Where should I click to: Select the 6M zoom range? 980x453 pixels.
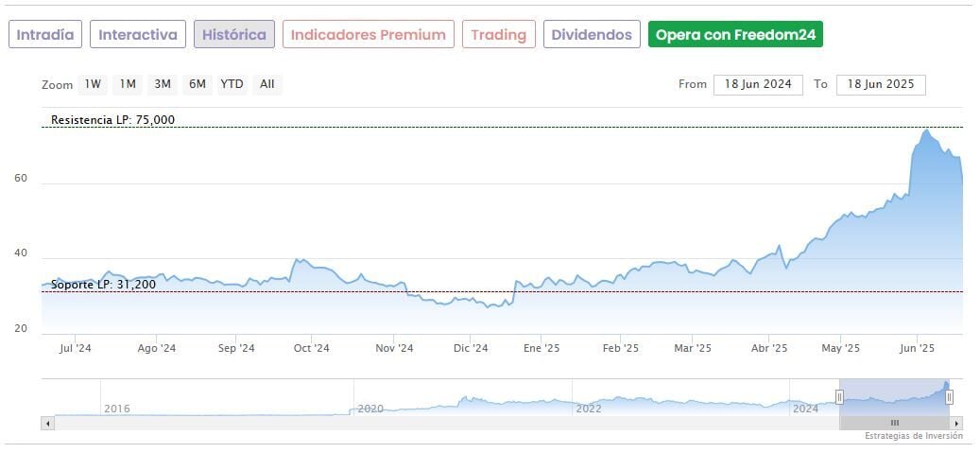point(197,84)
